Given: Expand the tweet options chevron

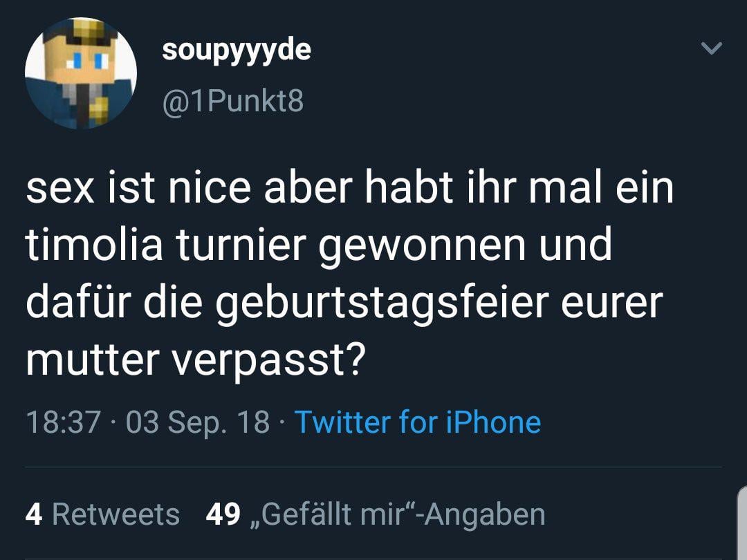Looking at the screenshot, I should click(712, 48).
